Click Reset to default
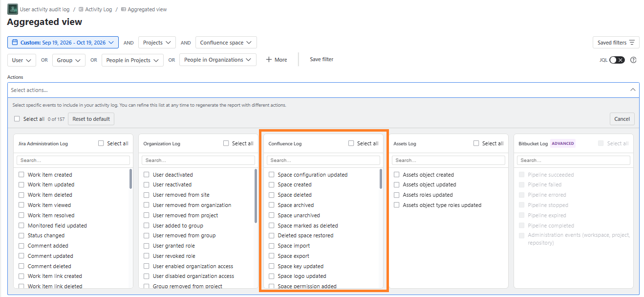Image resolution: width=644 pixels, height=297 pixels. 91,119
